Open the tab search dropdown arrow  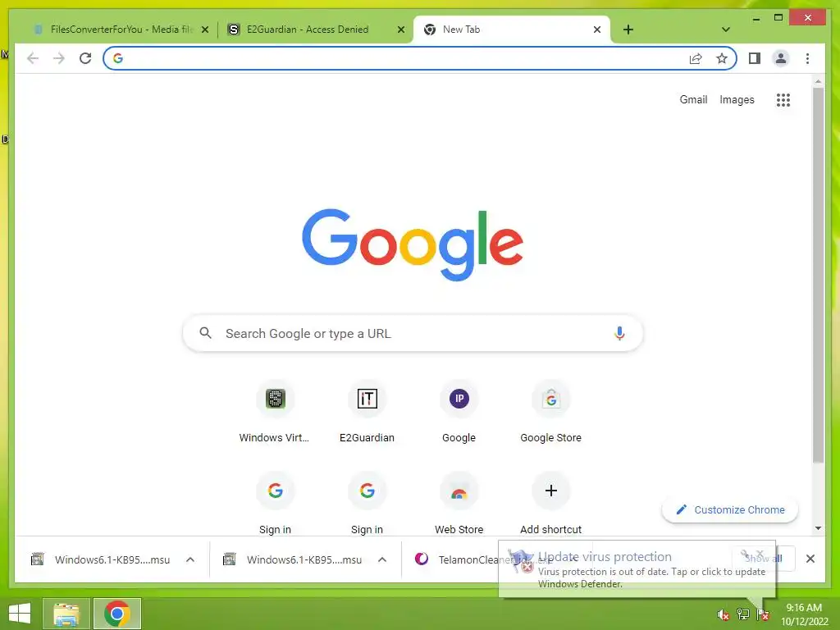click(x=726, y=30)
